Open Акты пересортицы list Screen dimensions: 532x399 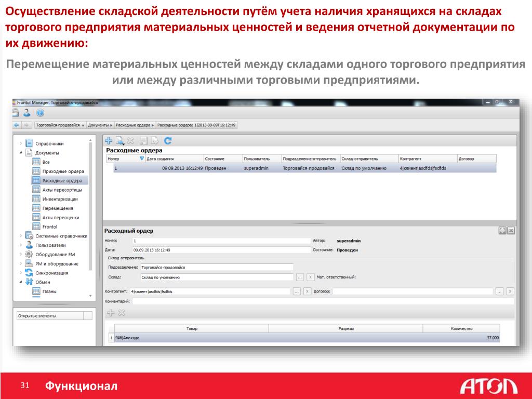[x=62, y=190]
